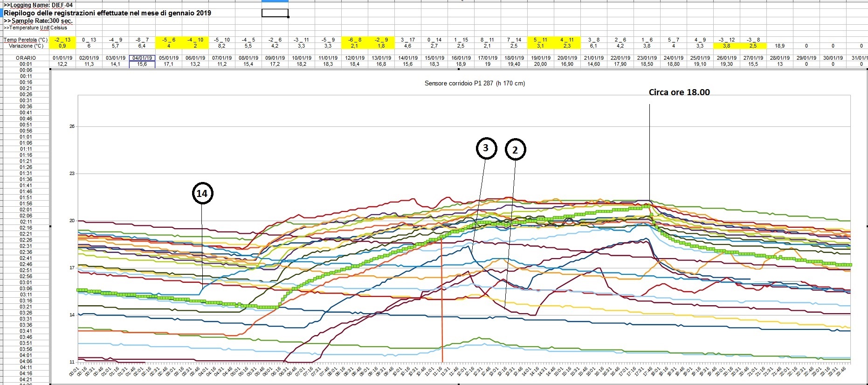Click the 'Circa ore 18.00' annotation text
Viewport: 868px width, 385px height.
[679, 92]
